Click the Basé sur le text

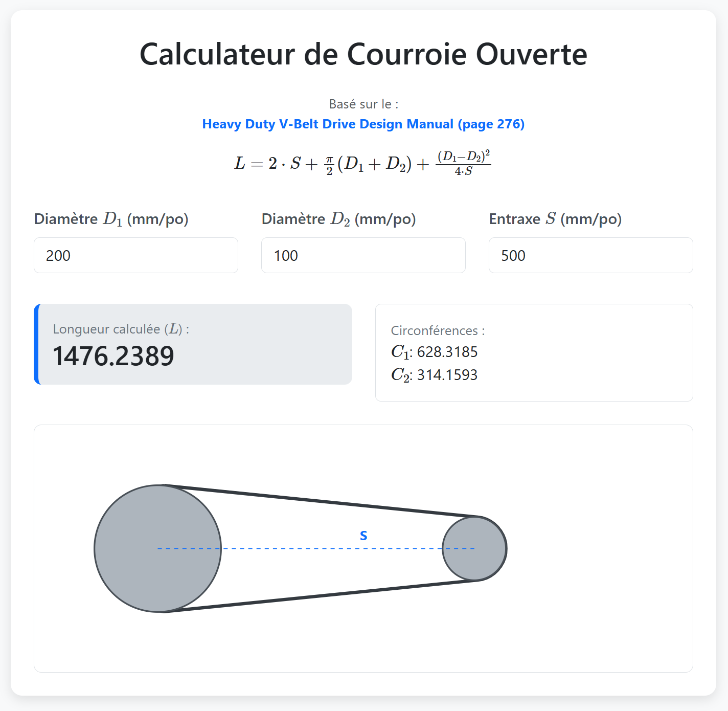coord(363,104)
